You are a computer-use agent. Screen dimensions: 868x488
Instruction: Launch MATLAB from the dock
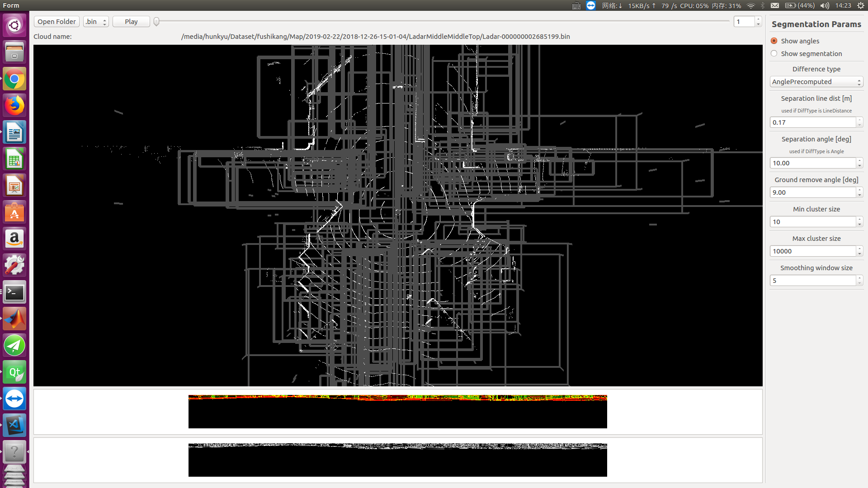tap(14, 319)
